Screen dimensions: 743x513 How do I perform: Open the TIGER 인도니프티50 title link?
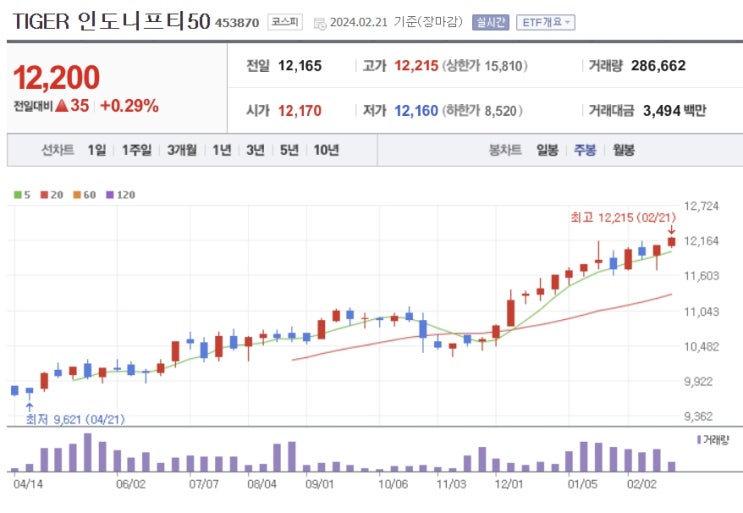pos(110,22)
